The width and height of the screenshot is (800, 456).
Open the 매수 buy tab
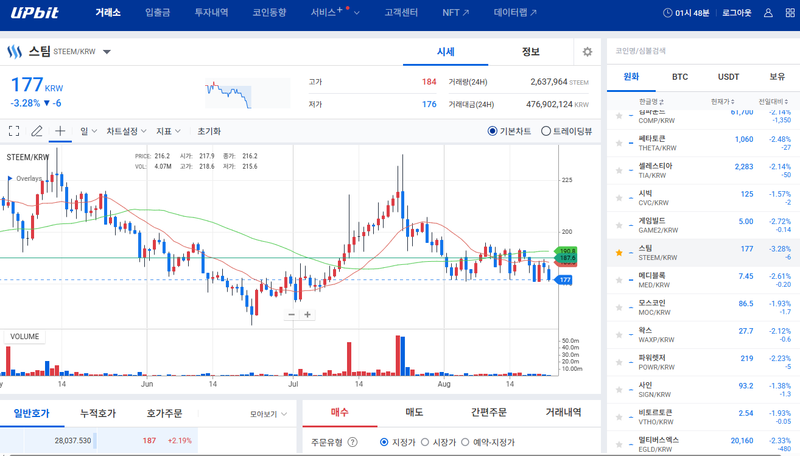pyautogui.click(x=340, y=412)
